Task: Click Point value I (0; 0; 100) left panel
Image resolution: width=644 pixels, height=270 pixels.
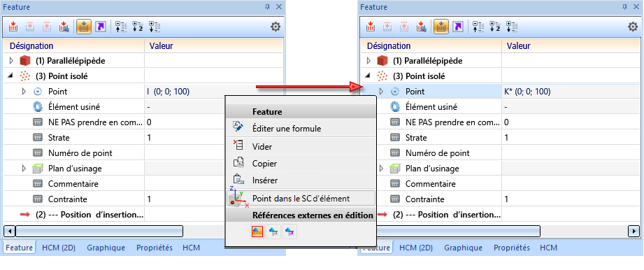Action: [x=169, y=92]
